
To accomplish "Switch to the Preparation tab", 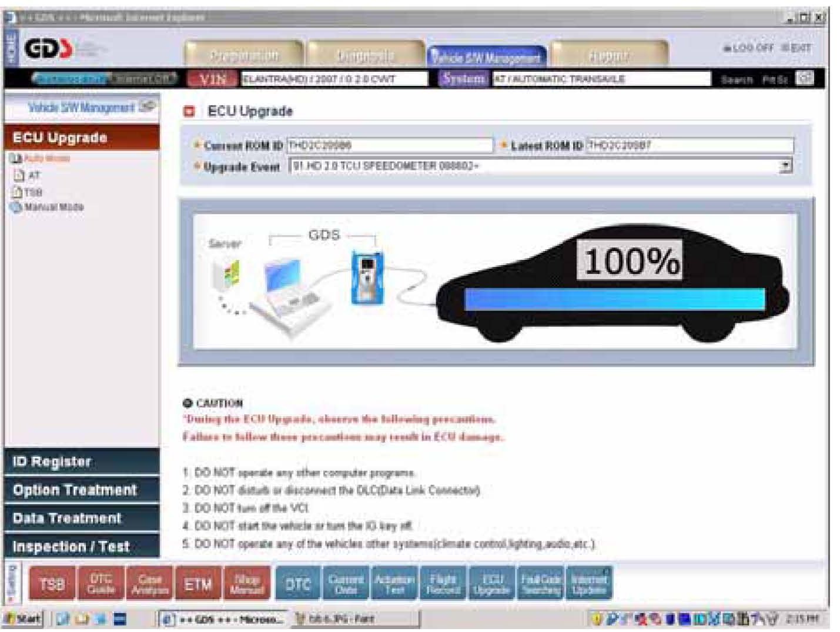I will click(244, 56).
